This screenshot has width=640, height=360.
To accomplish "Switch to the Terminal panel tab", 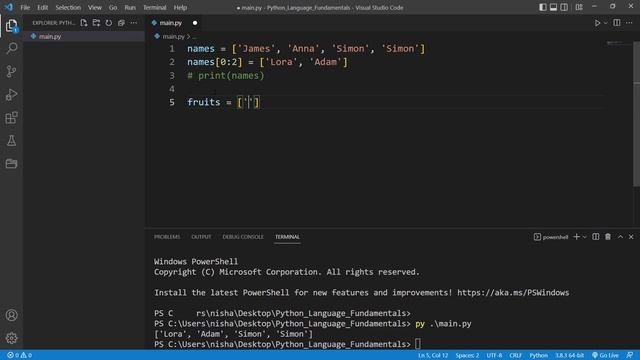I will [x=287, y=237].
